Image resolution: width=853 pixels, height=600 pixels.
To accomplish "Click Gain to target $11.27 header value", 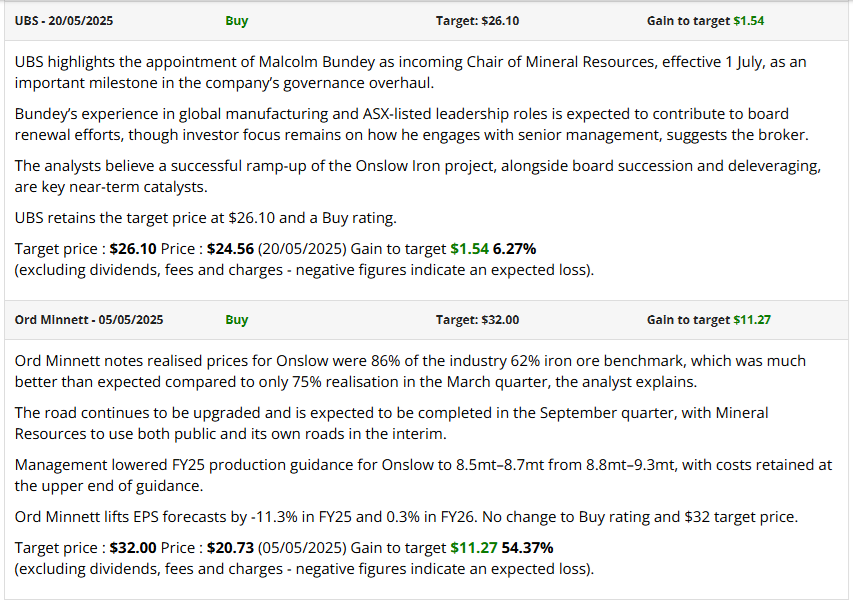I will point(708,320).
